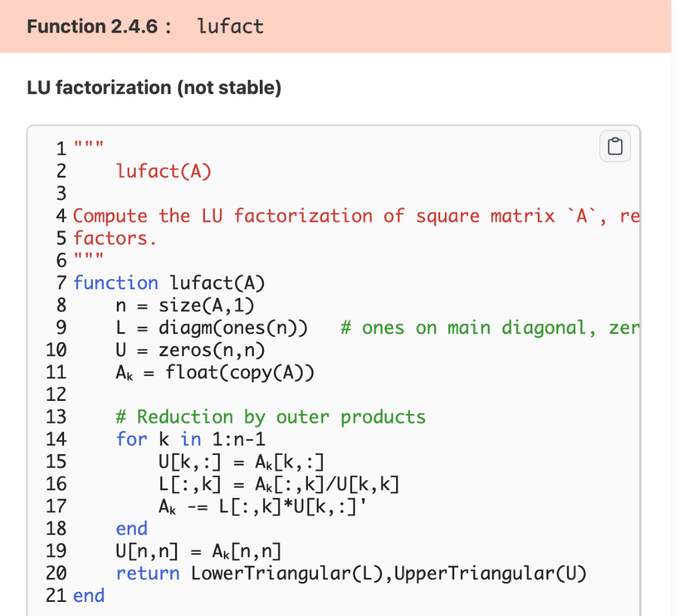Screen dimensions: 684x616
Task: Click the lufact function name in the header
Action: [230, 26]
